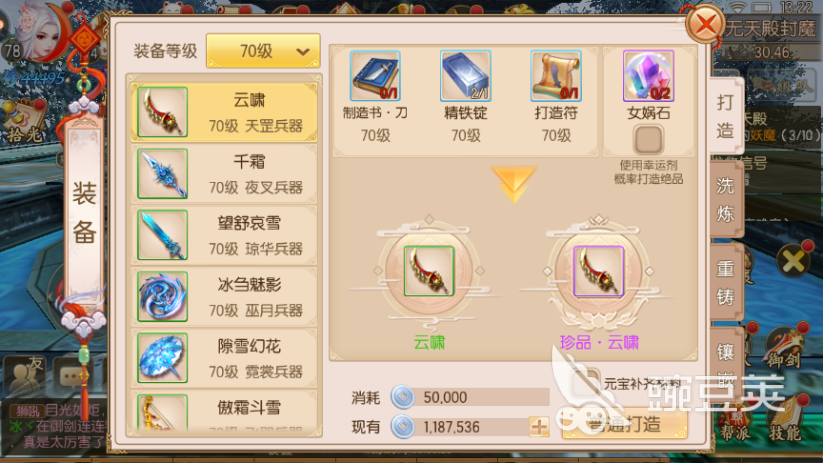The width and height of the screenshot is (823, 463).
Task: Toggle the 元宝补齐材料 checkbox
Action: 587,382
